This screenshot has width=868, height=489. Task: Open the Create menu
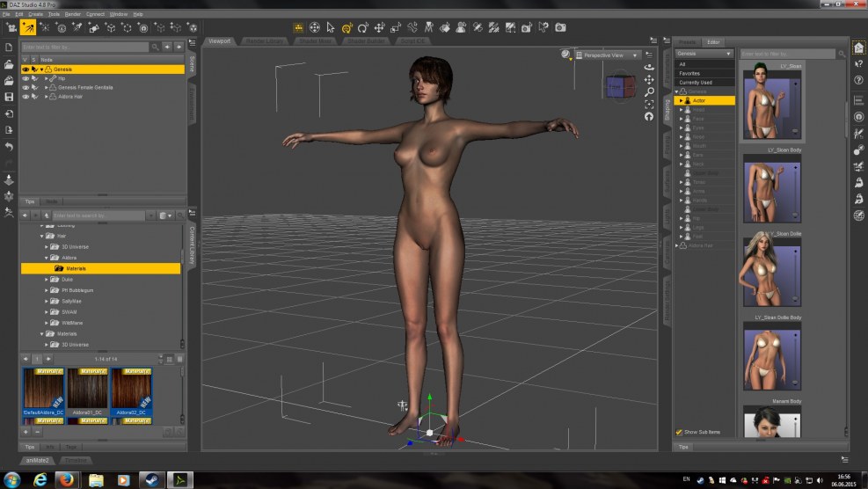coord(35,14)
